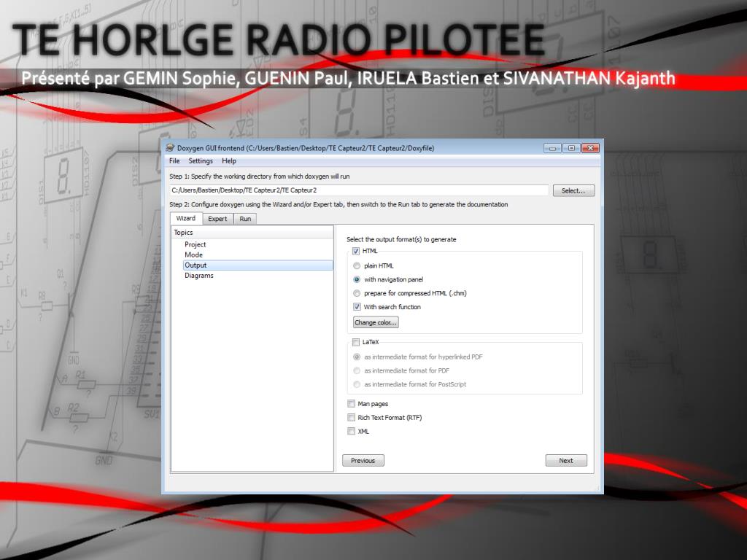Toggle the With search function checkbox
This screenshot has width=747, height=560.
coord(357,307)
